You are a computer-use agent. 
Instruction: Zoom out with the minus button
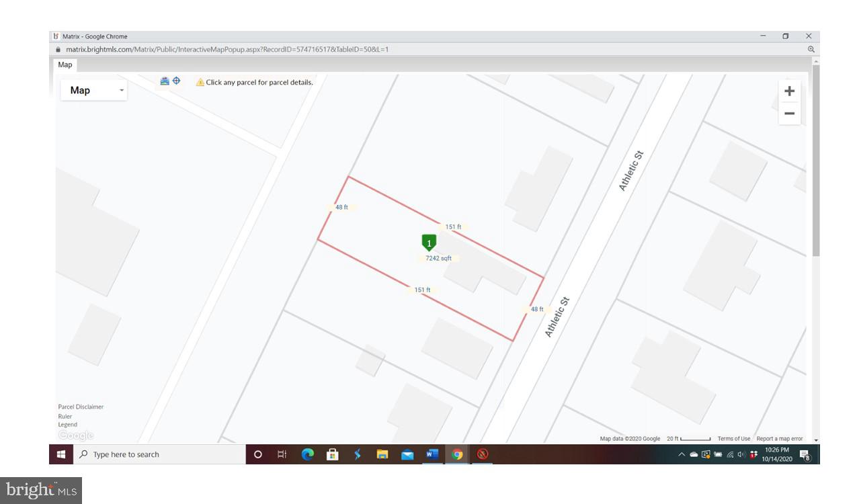pos(789,114)
